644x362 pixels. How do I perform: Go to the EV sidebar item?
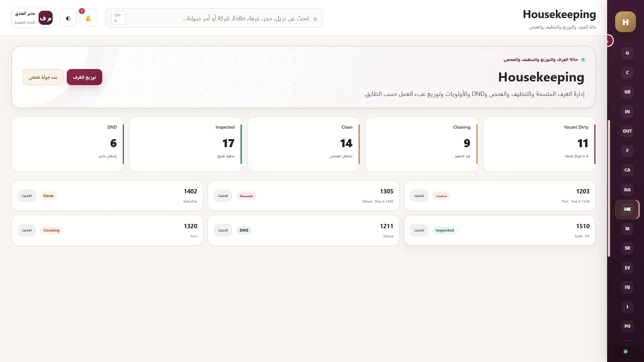pos(627,267)
